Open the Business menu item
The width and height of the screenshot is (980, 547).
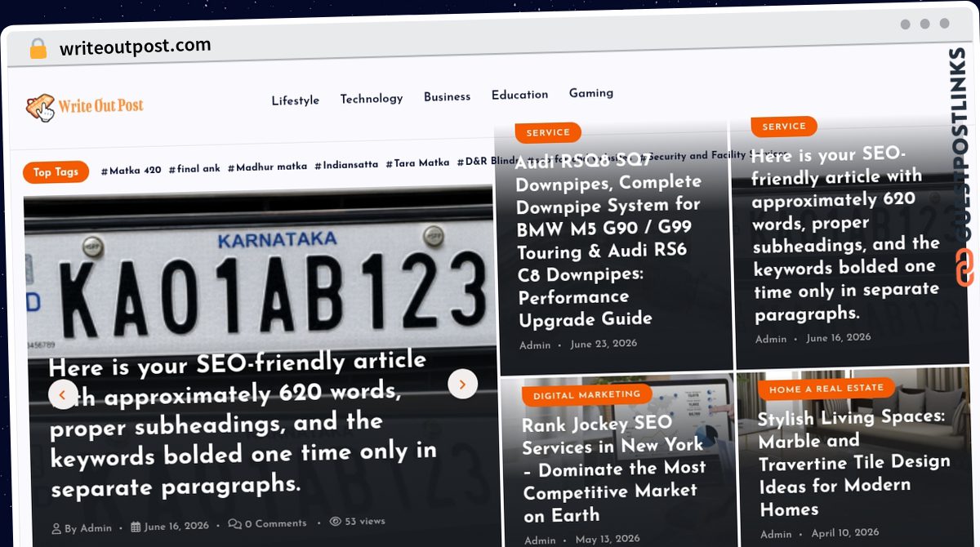point(447,96)
